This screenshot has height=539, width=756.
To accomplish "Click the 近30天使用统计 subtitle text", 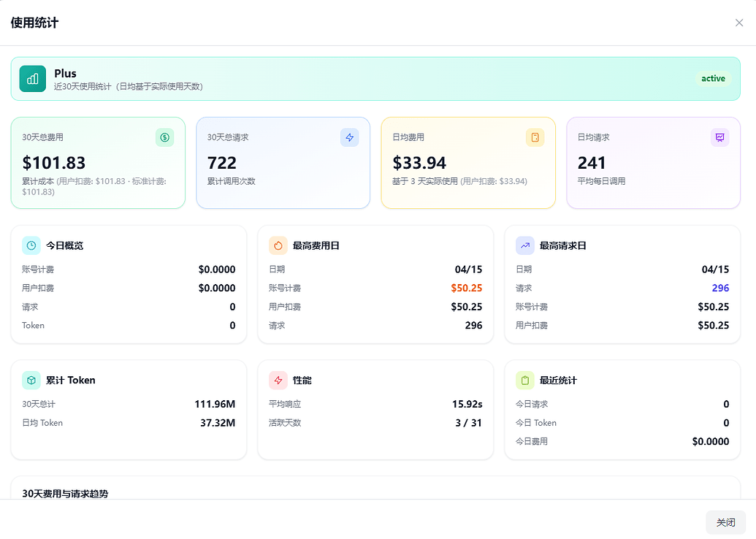I will pyautogui.click(x=129, y=87).
